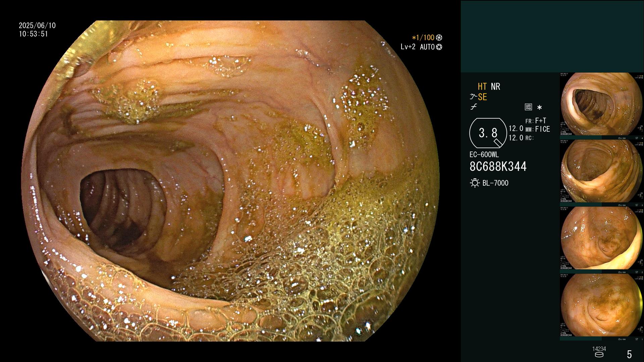Screen dimensions: 644x362
Task: Open the sliders settings icon
Action: click(528, 107)
